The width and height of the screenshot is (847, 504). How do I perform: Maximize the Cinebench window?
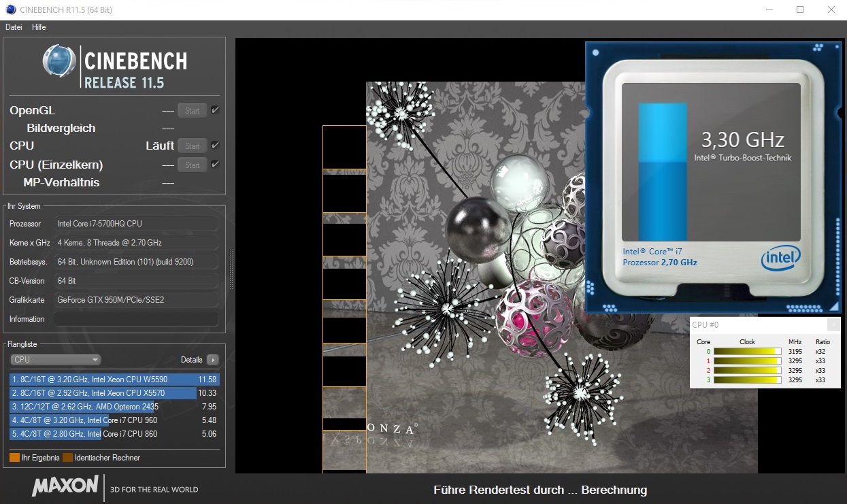[x=800, y=10]
